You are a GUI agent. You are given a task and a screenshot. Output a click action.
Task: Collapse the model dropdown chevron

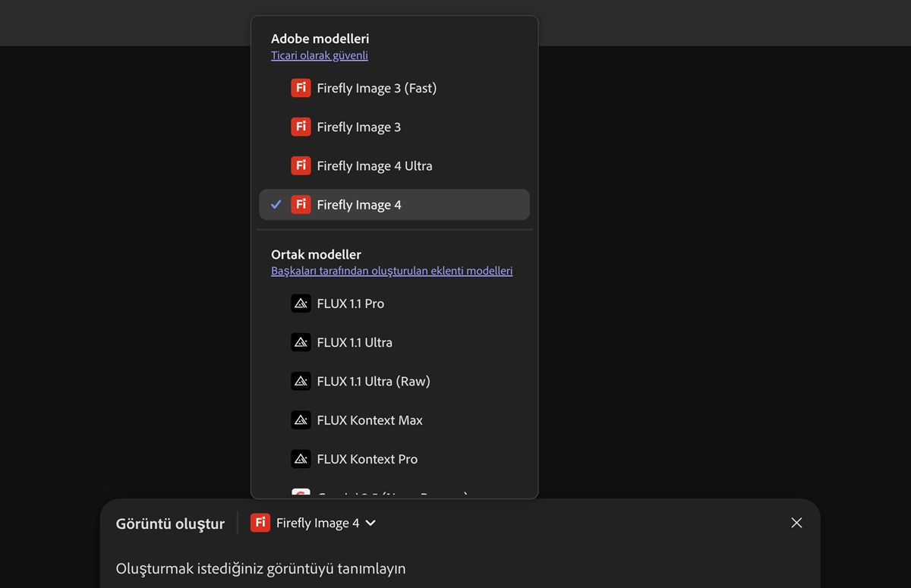(x=370, y=523)
